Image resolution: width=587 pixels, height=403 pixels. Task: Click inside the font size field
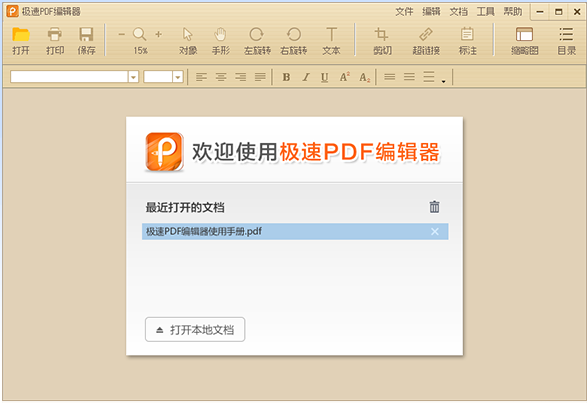[x=158, y=77]
